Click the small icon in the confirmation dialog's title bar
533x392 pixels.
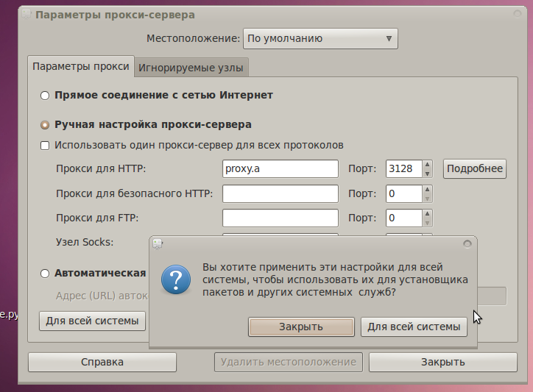coord(158,243)
